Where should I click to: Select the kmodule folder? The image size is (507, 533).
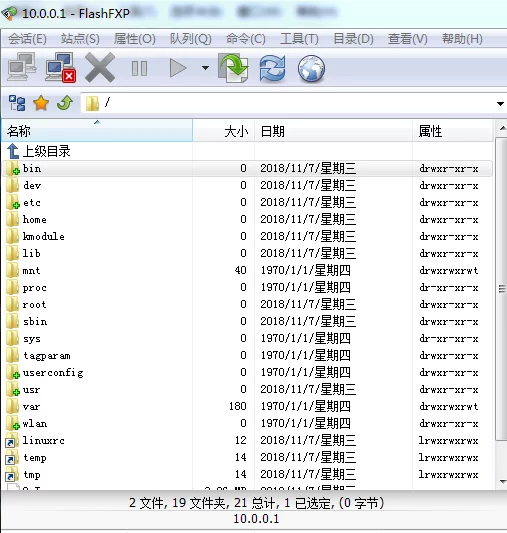(247, 236)
